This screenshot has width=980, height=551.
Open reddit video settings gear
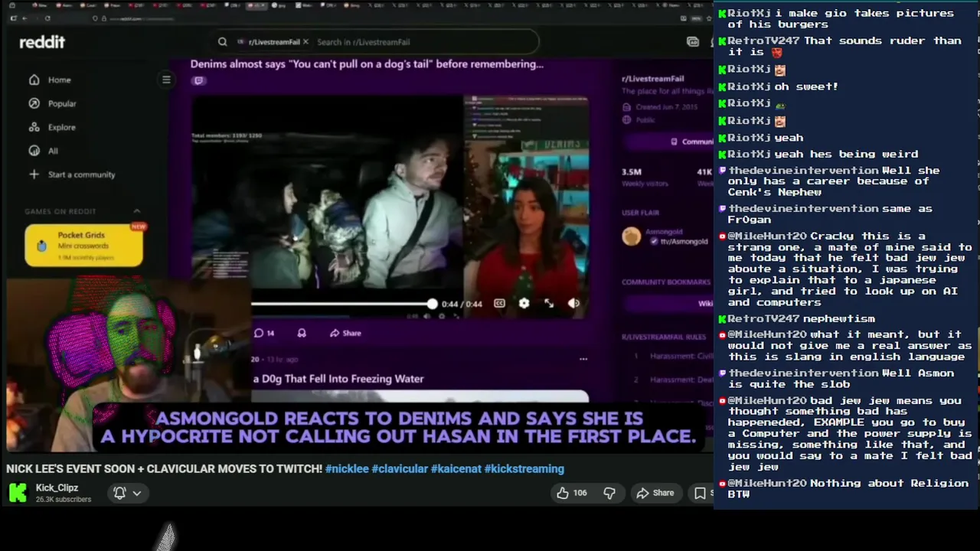pyautogui.click(x=524, y=304)
